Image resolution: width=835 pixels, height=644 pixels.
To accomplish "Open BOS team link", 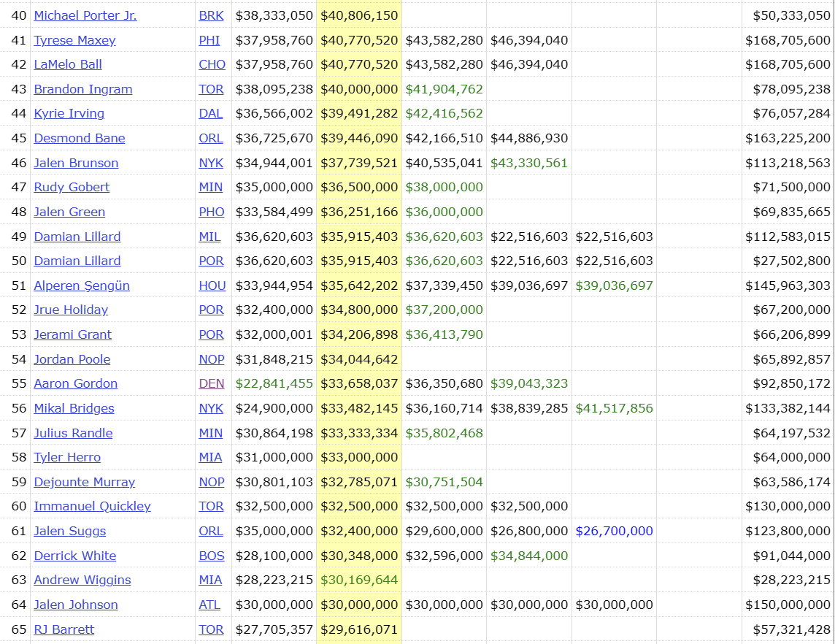I will (x=212, y=556).
